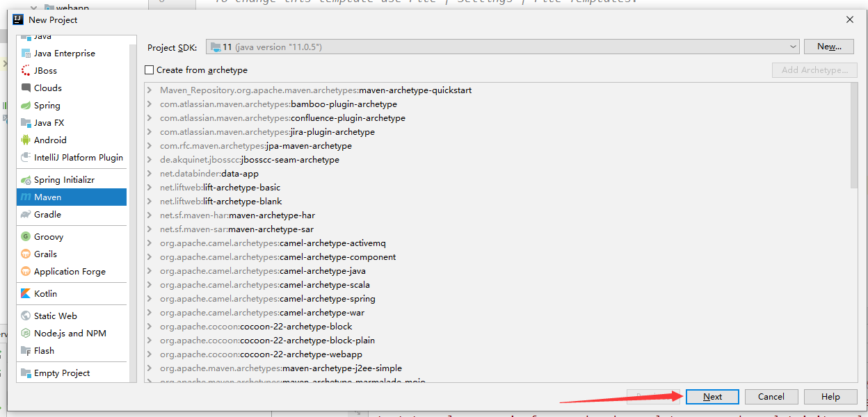The height and width of the screenshot is (417, 868).
Task: Select Kotlin project type label
Action: pos(46,294)
